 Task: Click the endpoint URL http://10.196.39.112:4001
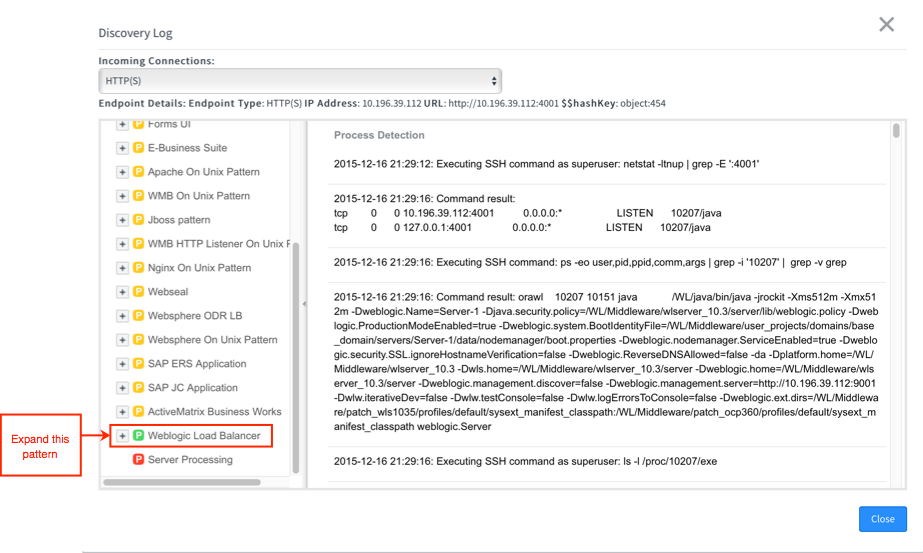pyautogui.click(x=503, y=104)
